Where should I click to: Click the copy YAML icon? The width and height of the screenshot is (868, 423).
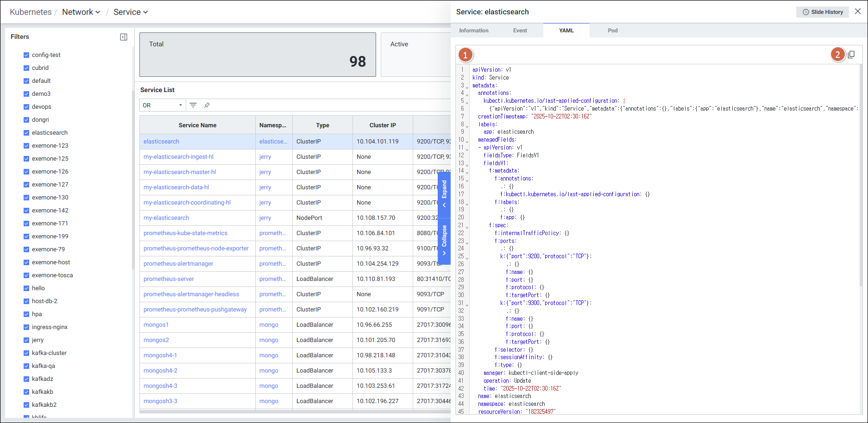pyautogui.click(x=851, y=55)
